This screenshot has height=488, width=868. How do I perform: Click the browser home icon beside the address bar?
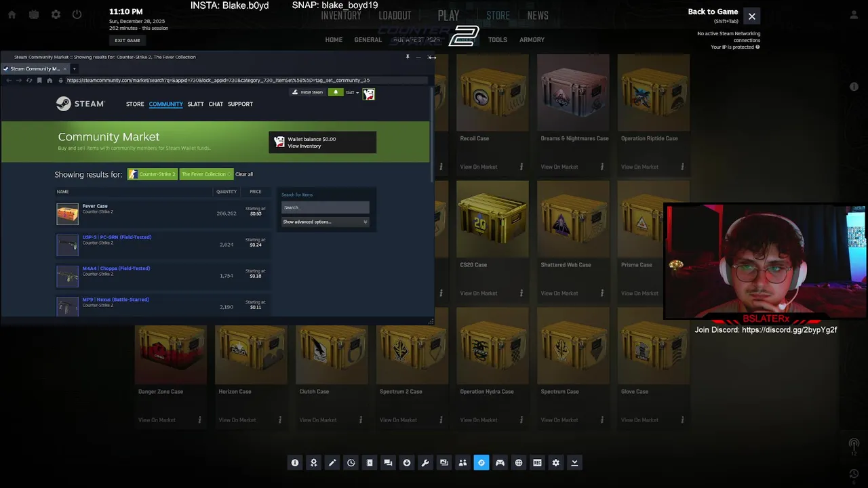pyautogui.click(x=50, y=80)
